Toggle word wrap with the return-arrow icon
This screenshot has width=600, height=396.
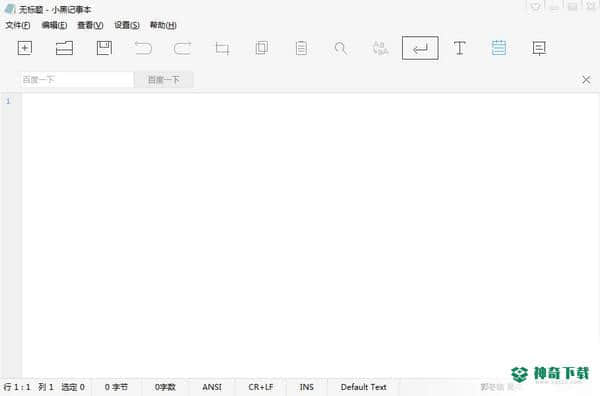point(420,48)
